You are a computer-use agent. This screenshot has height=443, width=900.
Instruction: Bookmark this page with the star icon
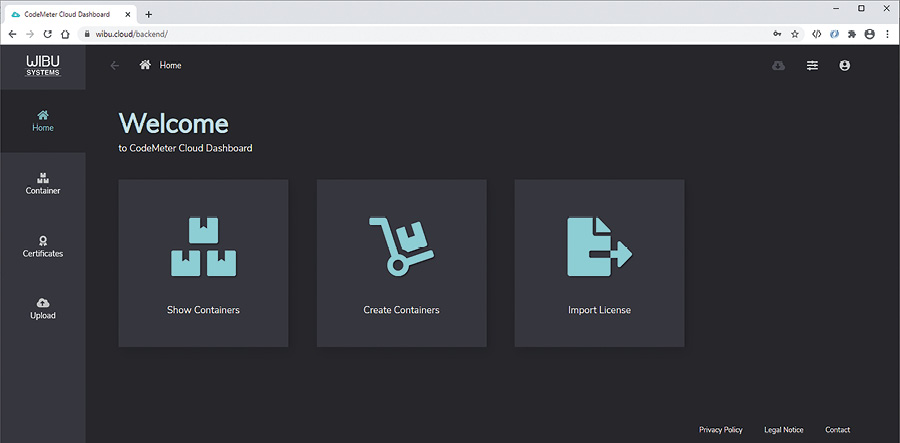tap(795, 34)
